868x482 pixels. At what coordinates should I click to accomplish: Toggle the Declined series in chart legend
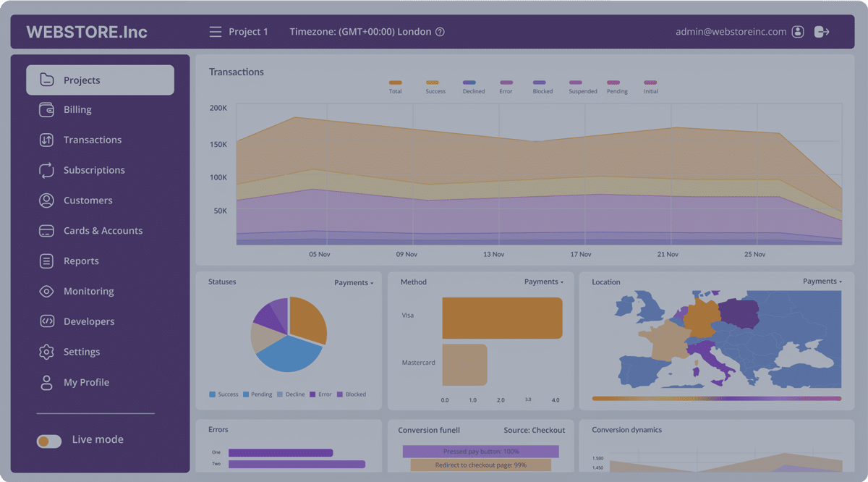[x=473, y=86]
